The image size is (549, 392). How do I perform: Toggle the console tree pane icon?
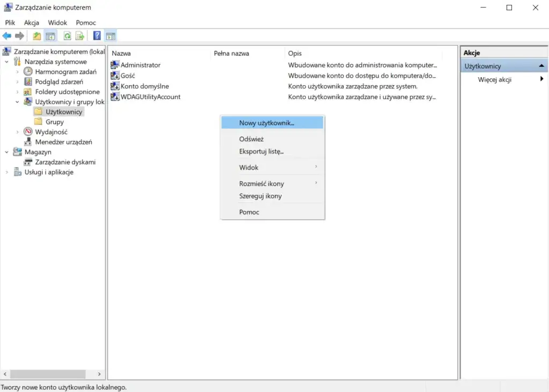tap(49, 35)
